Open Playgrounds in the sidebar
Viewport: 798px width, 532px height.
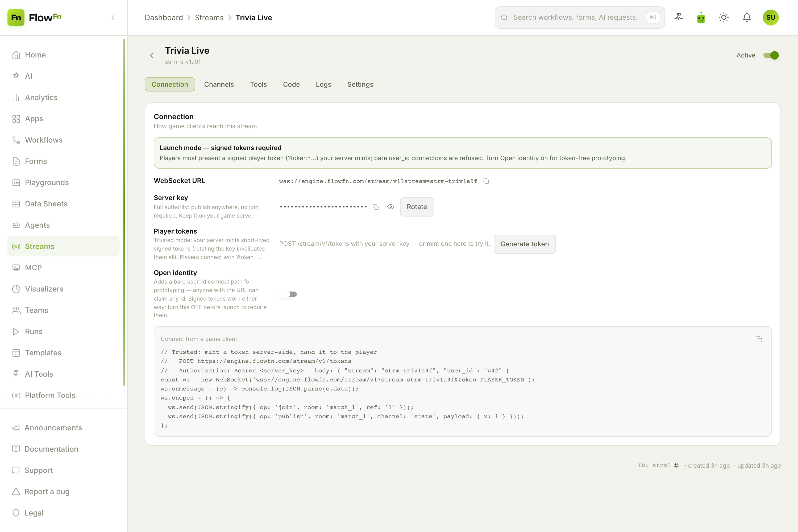[64, 182]
